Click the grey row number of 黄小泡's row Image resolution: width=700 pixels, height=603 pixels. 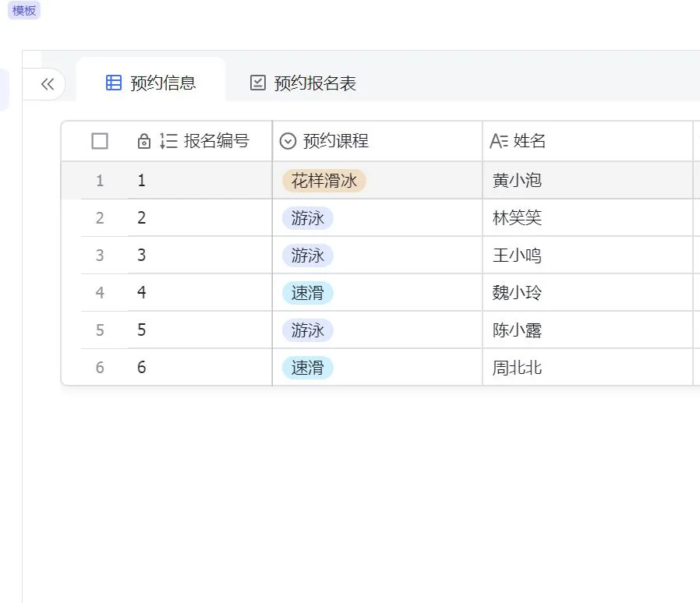100,181
